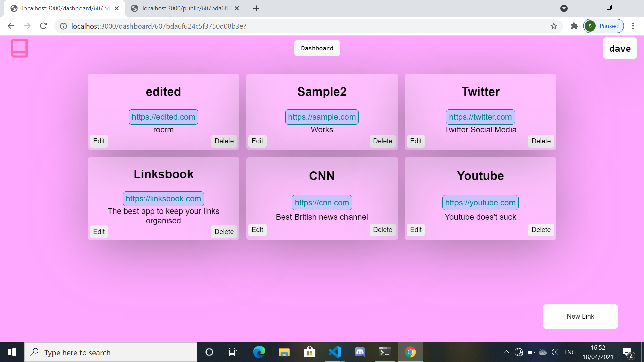Click the Chrome icon on the taskbar

tap(410, 352)
